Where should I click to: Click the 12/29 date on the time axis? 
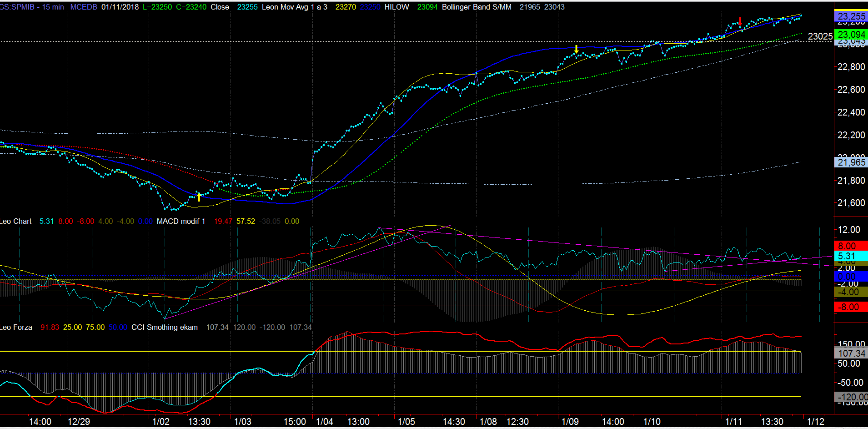pyautogui.click(x=79, y=422)
